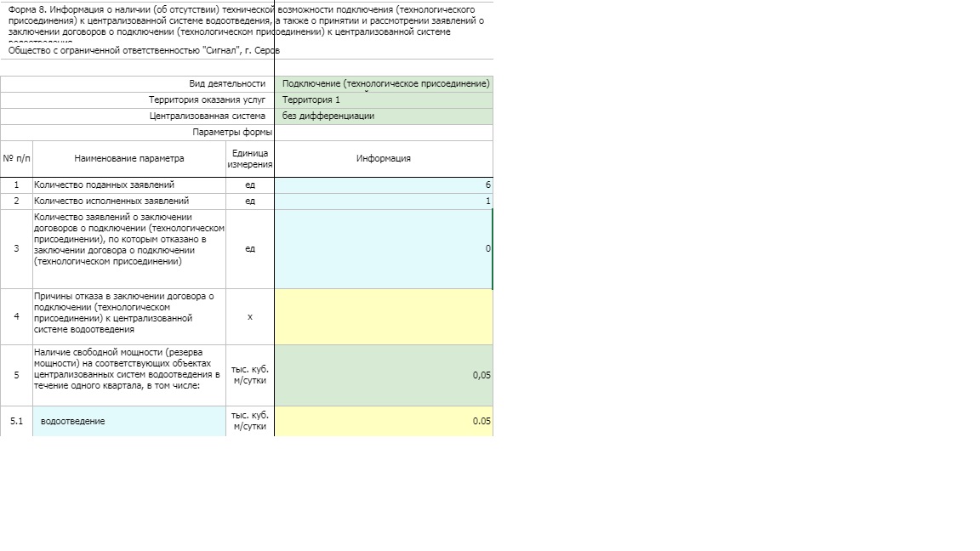Click the 'Причины отказа в заключении договора' description

(x=123, y=312)
